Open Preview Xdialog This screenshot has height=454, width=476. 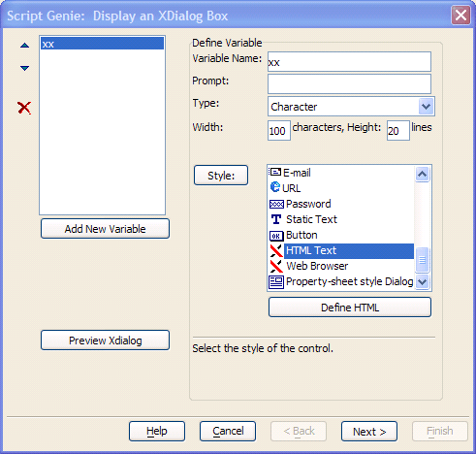105,340
